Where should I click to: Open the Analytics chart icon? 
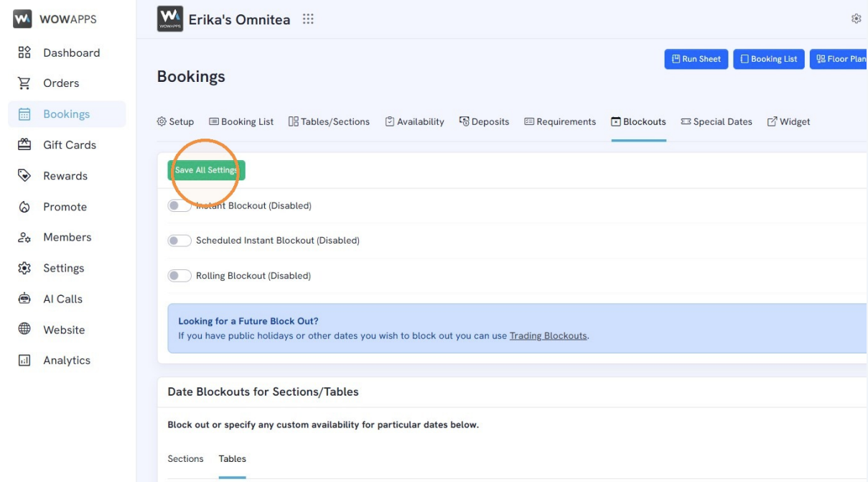point(24,361)
